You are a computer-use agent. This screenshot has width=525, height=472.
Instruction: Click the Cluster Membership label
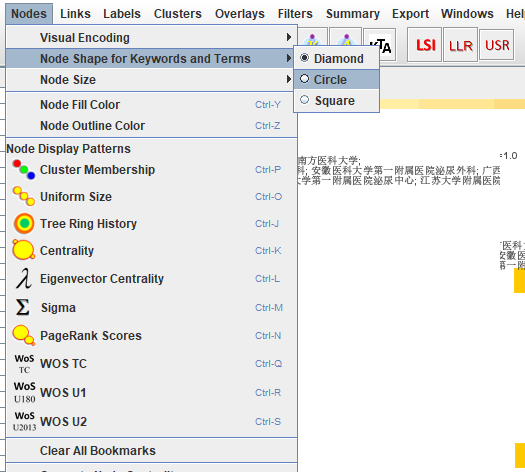[97, 170]
